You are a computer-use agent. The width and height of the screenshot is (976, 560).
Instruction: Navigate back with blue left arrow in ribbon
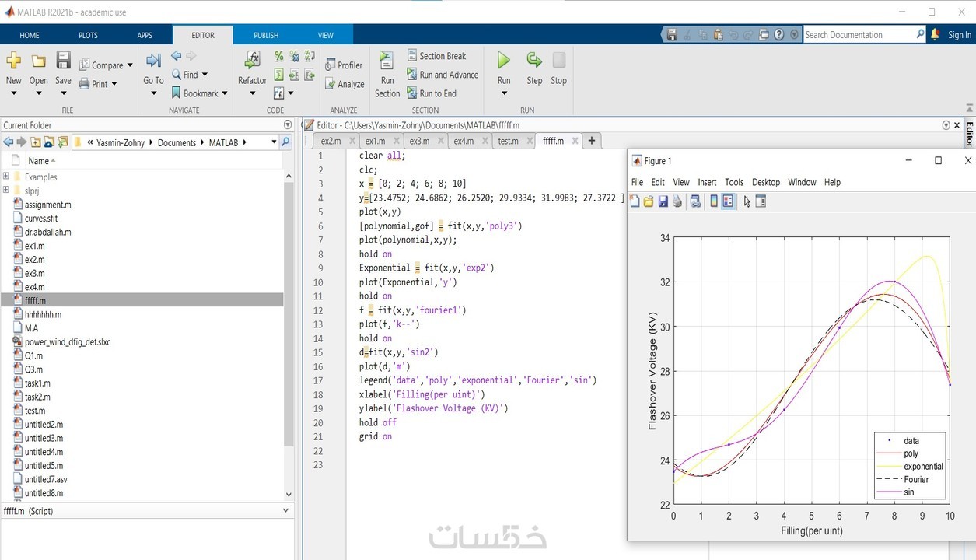tap(177, 56)
